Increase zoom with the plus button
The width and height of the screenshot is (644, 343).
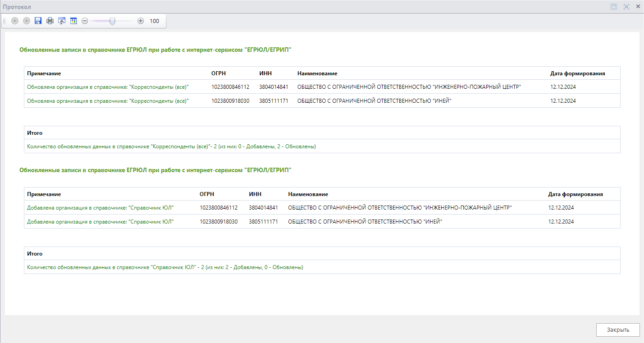[x=141, y=21]
